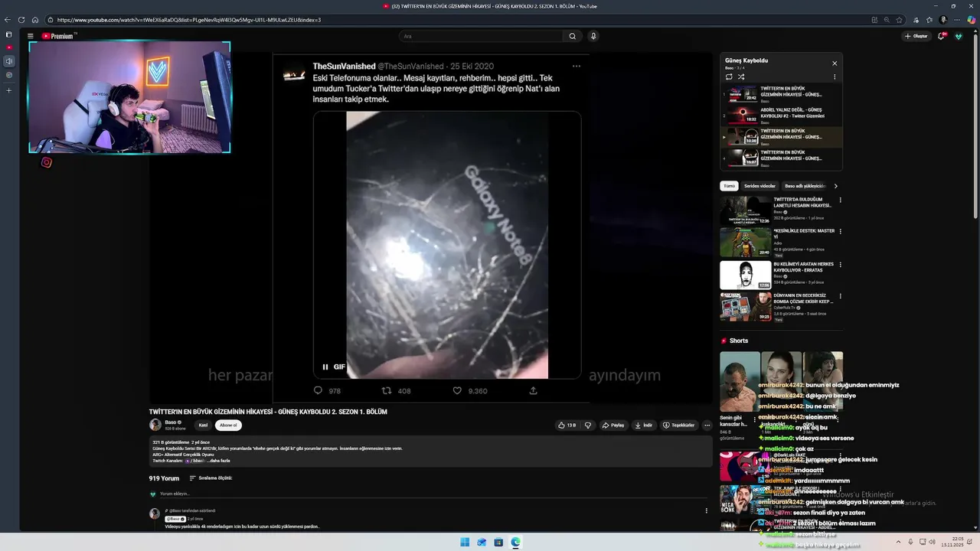Image resolution: width=980 pixels, height=551 pixels.
Task: Open the YouTube hamburger guide menu
Action: point(30,36)
